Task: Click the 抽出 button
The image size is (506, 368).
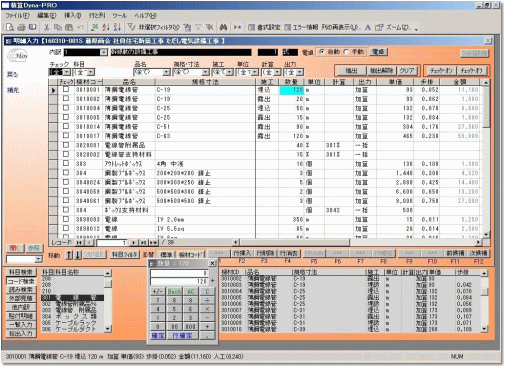Action: coord(351,71)
